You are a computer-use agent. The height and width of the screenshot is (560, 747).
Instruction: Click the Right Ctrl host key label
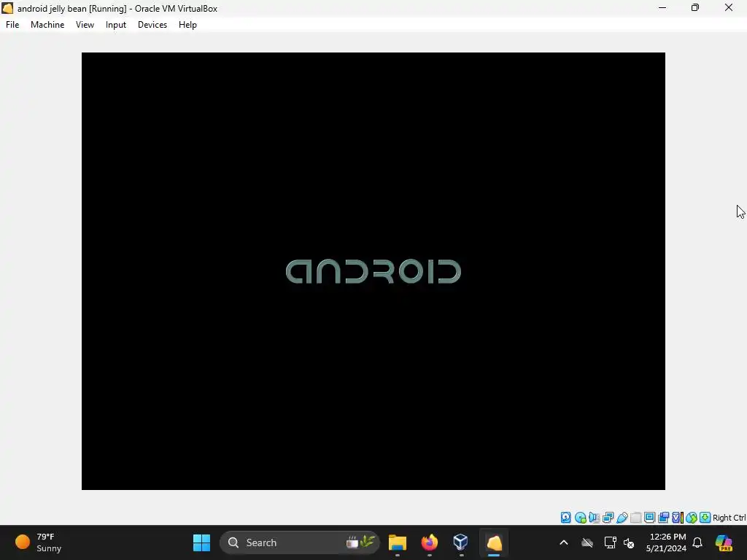pyautogui.click(x=729, y=518)
